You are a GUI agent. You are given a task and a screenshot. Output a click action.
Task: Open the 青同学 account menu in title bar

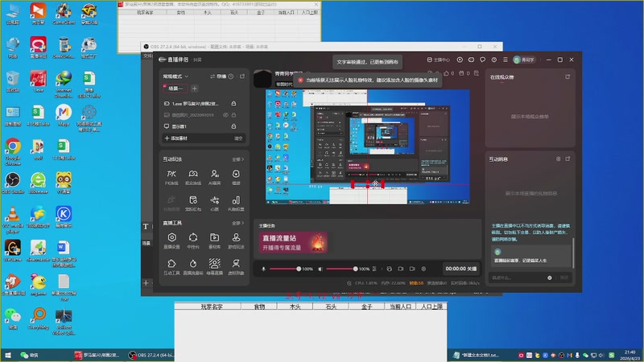coord(524,60)
